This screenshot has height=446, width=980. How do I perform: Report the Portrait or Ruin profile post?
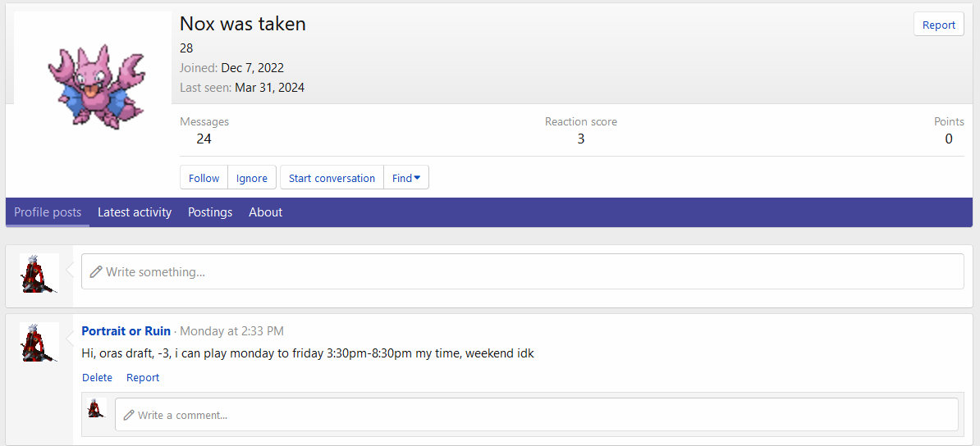pyautogui.click(x=143, y=378)
